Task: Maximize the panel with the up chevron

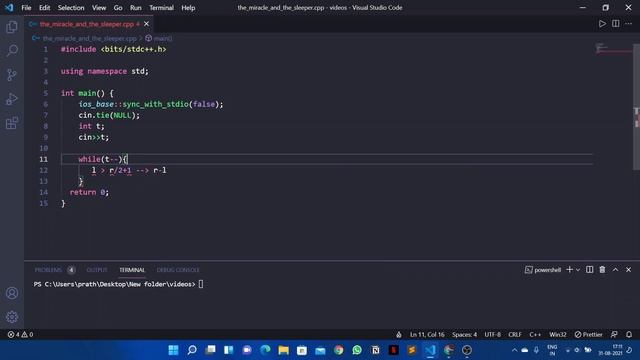Action: pos(616,269)
